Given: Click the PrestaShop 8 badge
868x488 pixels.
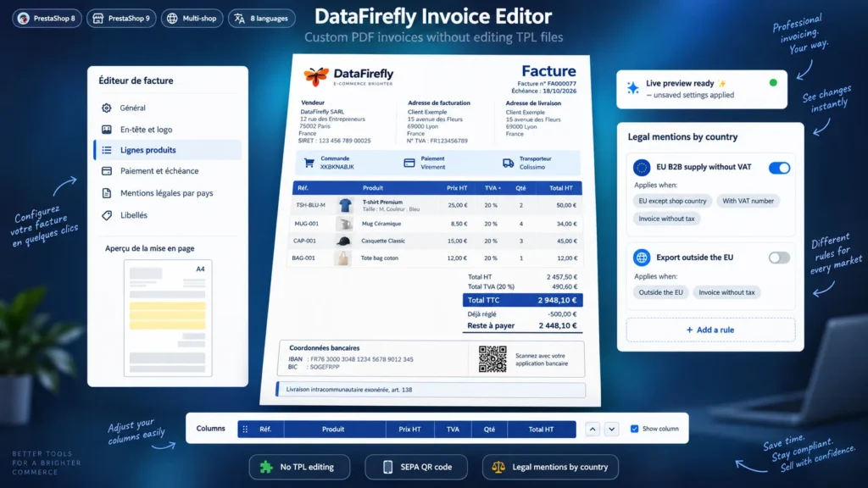Looking at the screenshot, I should pos(47,19).
